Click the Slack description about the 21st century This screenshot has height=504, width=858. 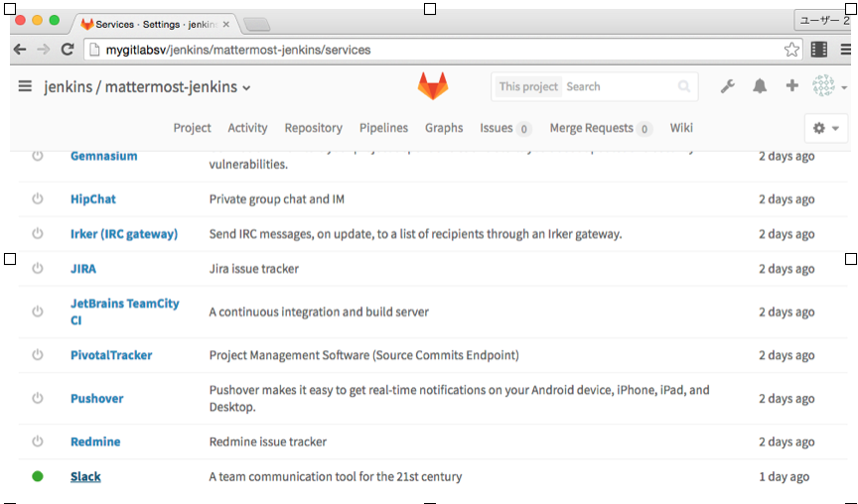tap(336, 476)
